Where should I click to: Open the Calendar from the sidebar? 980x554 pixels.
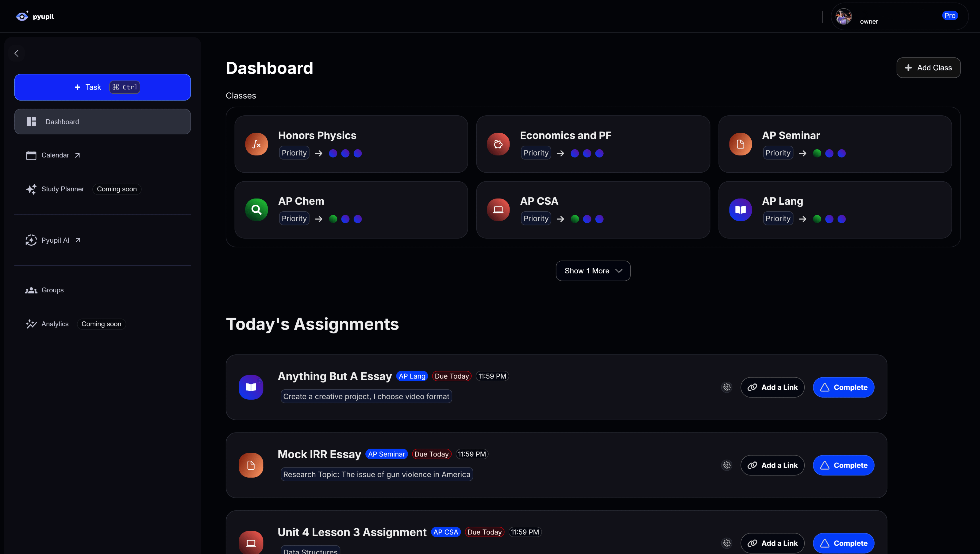pyautogui.click(x=55, y=155)
